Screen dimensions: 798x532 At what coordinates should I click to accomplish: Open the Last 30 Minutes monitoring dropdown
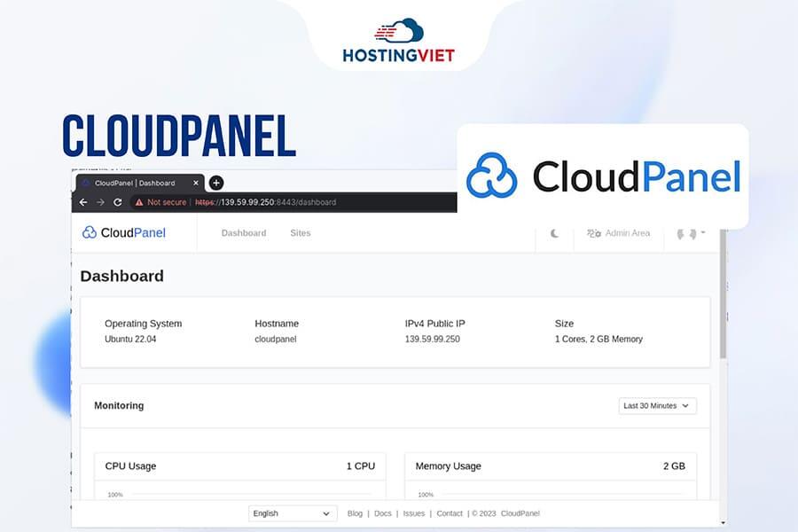click(x=657, y=404)
